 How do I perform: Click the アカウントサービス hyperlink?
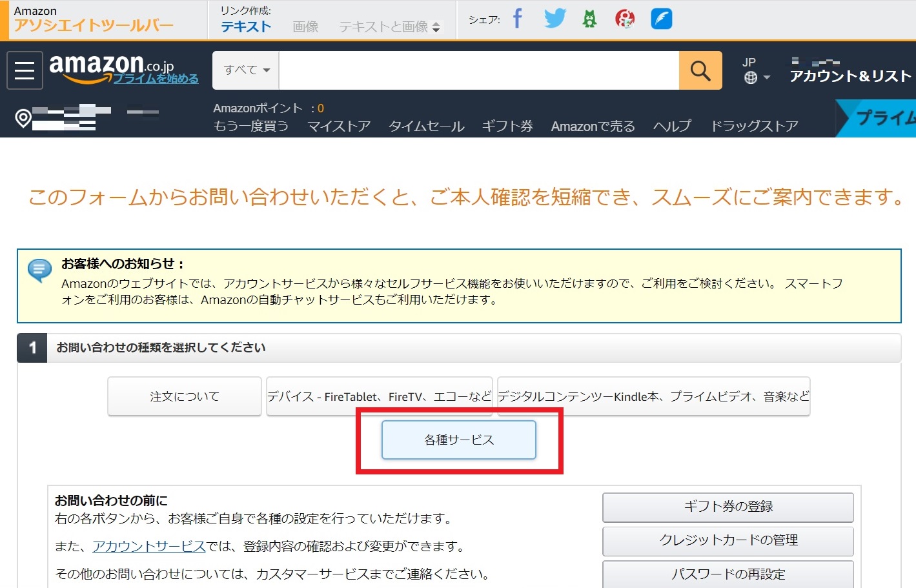click(148, 546)
